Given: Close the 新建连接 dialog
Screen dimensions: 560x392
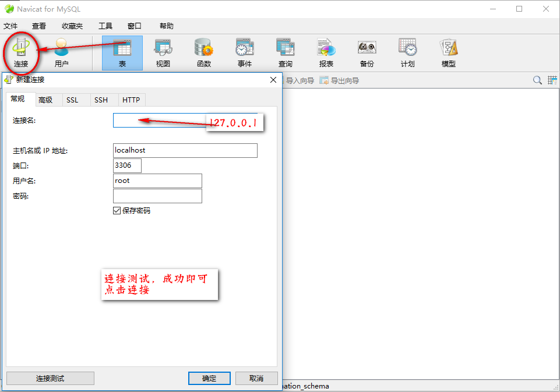Looking at the screenshot, I should (273, 80).
